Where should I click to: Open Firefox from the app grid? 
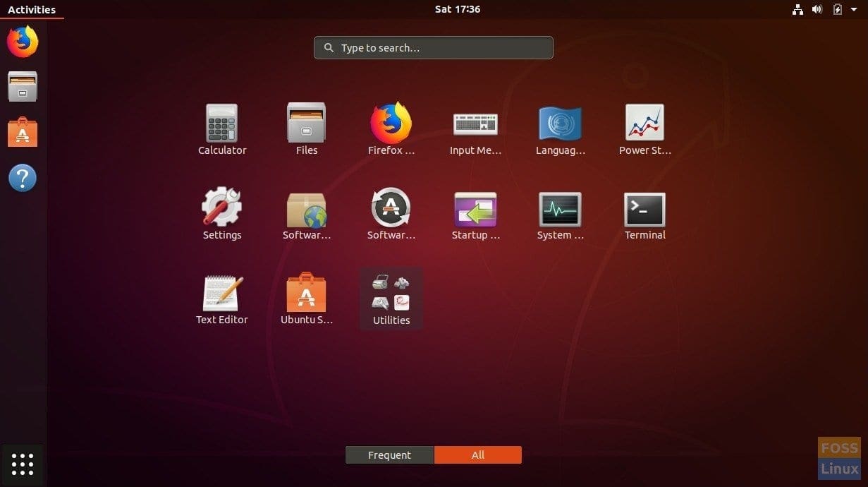point(391,129)
